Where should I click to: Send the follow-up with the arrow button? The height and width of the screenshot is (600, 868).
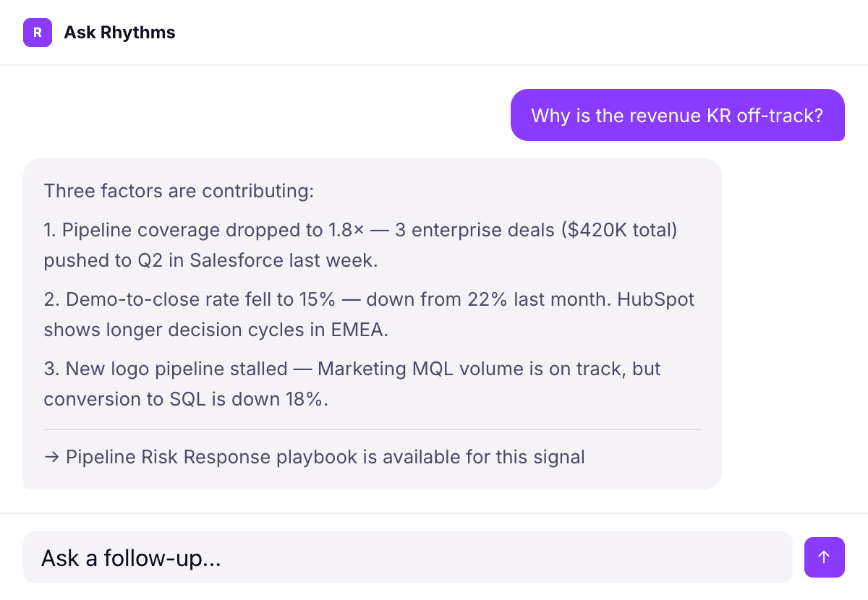pyautogui.click(x=824, y=557)
